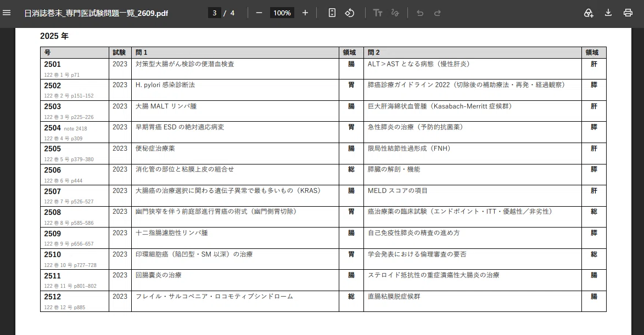Click '大腸 MALT リンパ腫' cell
The height and width of the screenshot is (335, 644).
(166, 106)
